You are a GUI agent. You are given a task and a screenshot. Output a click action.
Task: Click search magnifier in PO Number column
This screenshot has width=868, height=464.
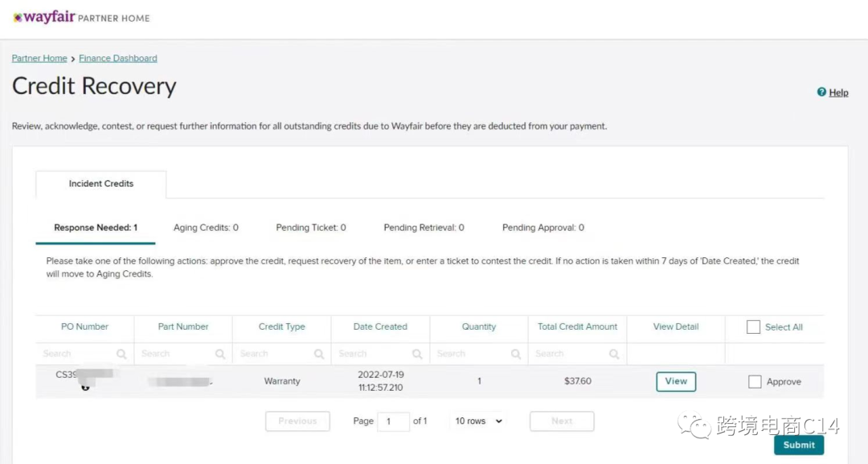coord(121,354)
